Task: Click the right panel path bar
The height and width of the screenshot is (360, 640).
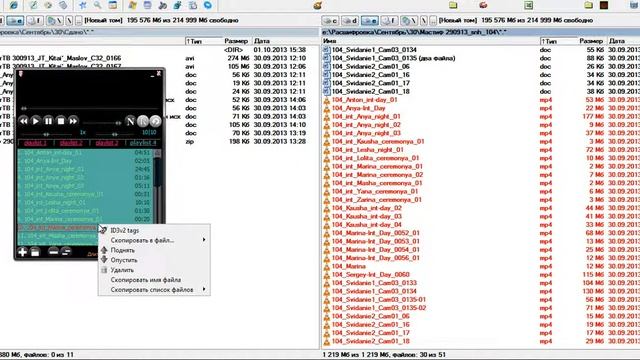Action: coord(480,31)
